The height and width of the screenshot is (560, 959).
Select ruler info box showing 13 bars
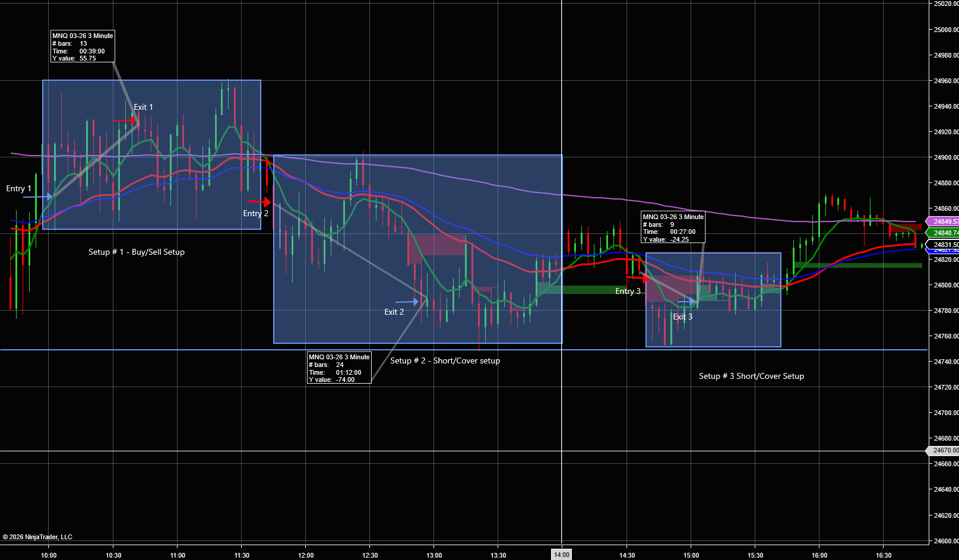point(83,46)
